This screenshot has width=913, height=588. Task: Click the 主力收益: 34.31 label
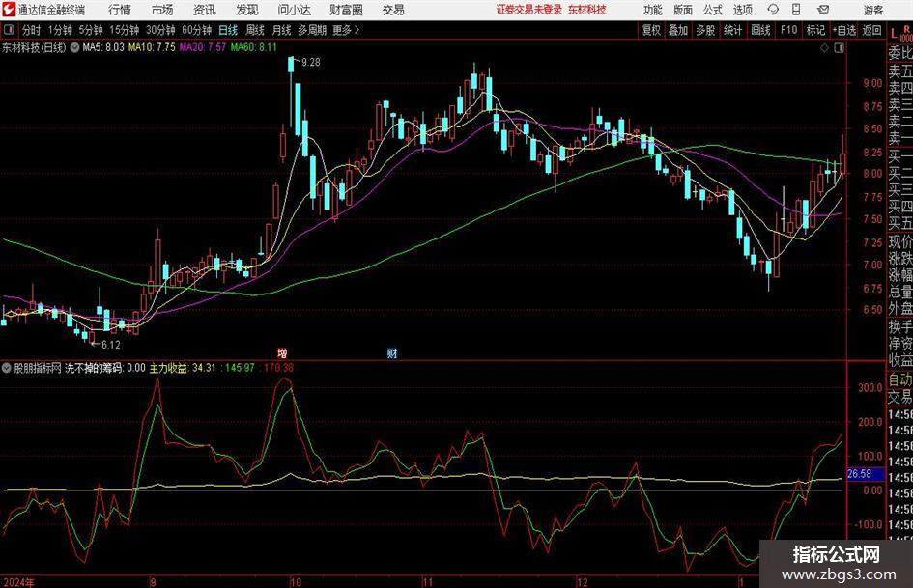coord(183,368)
